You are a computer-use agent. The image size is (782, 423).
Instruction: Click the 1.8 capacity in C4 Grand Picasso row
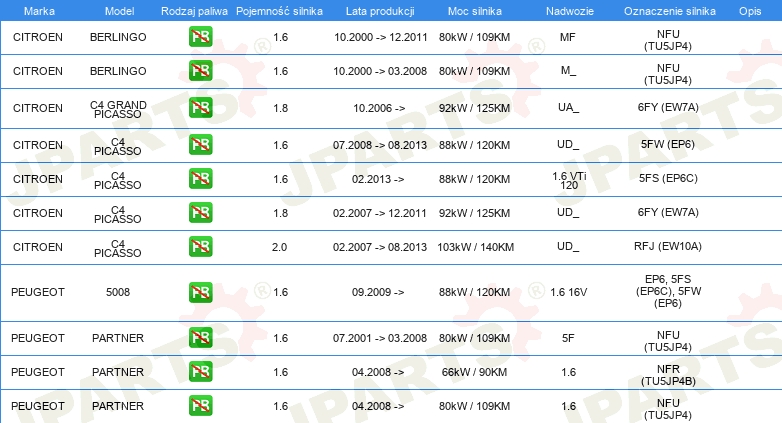(280, 108)
